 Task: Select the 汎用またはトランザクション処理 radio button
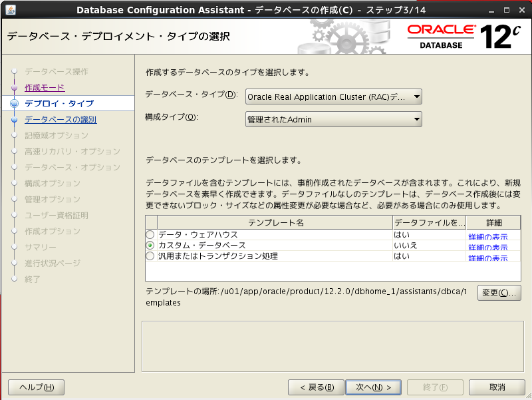pyautogui.click(x=150, y=256)
